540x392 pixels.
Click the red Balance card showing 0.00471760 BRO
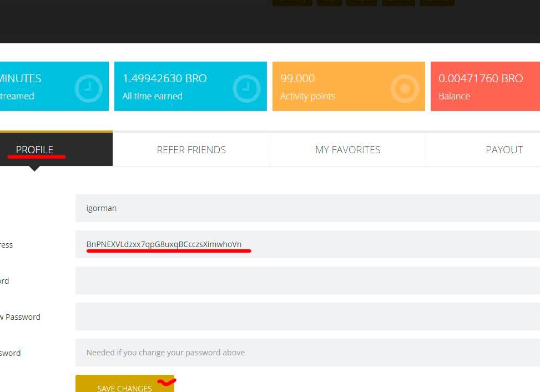pos(486,86)
